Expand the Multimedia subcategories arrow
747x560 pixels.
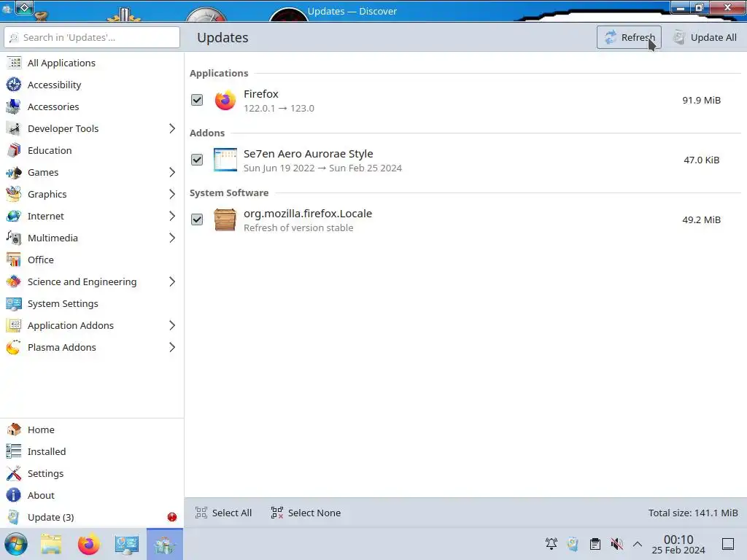coord(172,238)
